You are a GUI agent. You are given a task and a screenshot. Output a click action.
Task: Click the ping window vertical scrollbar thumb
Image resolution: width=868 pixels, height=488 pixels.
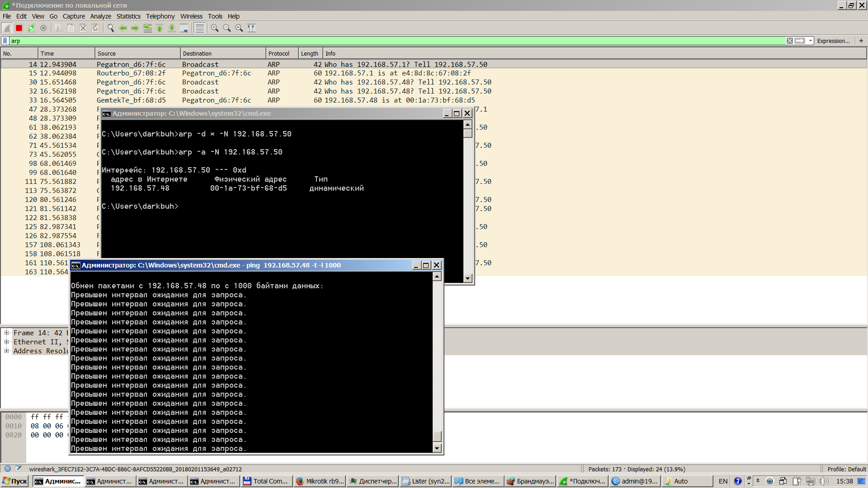[x=437, y=436]
